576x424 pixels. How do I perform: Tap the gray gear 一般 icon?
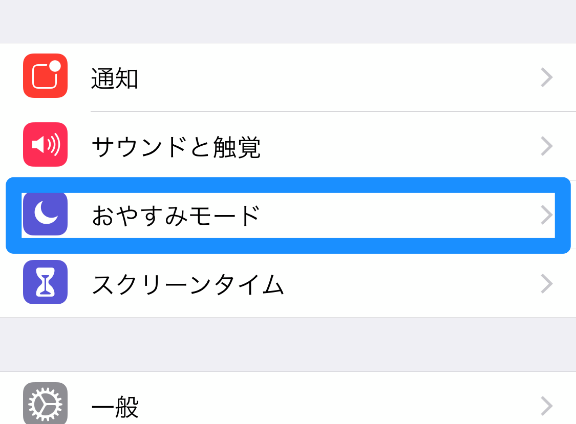(x=45, y=403)
